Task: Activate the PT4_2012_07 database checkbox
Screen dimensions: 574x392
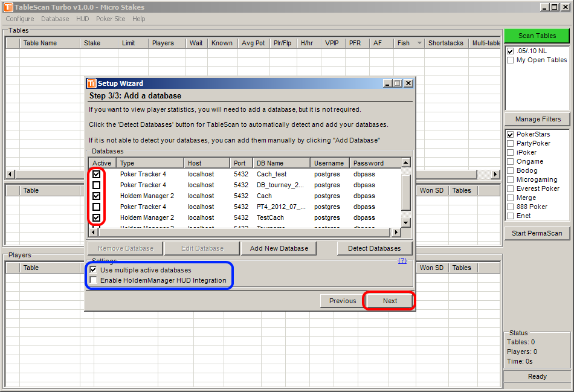Action: pyautogui.click(x=96, y=207)
